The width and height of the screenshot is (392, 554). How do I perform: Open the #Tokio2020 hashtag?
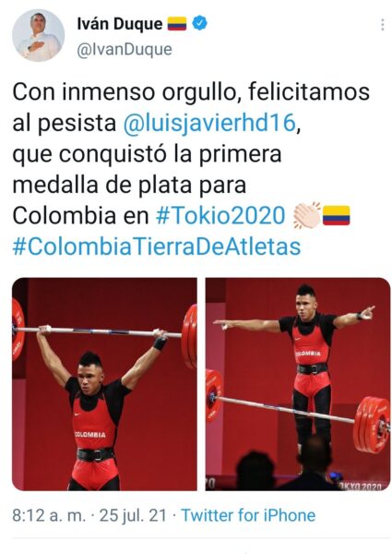[220, 215]
